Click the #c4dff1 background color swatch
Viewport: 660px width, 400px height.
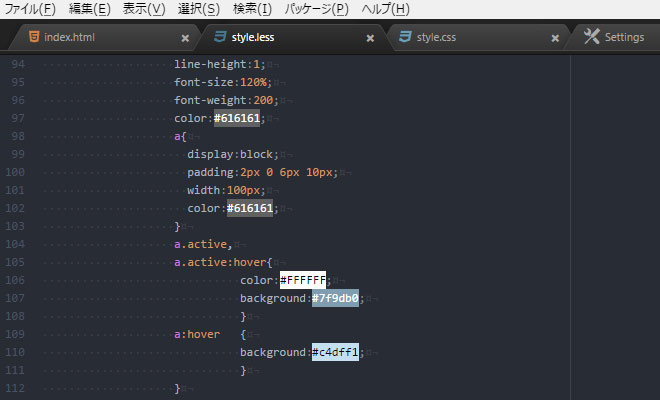[335, 352]
